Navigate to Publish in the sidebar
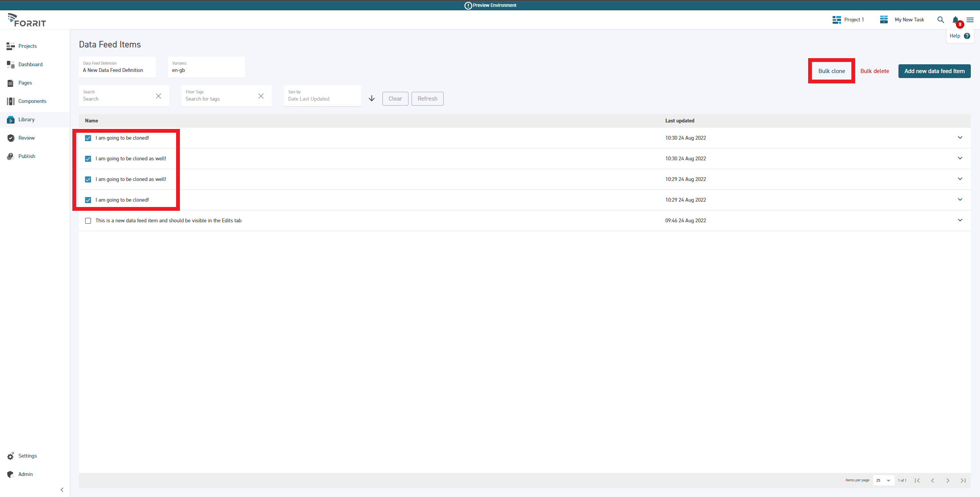This screenshot has width=980, height=497. [26, 156]
